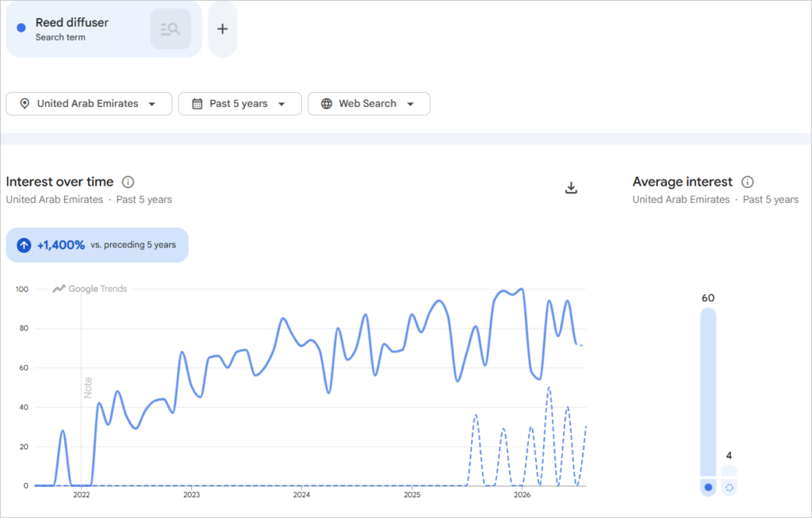This screenshot has height=518, width=812.
Task: Click the +1,400% vs. preceding 5 years badge
Action: pyautogui.click(x=98, y=245)
